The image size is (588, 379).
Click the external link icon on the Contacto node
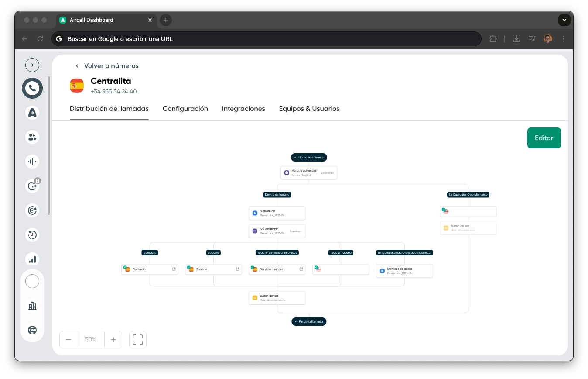pyautogui.click(x=174, y=269)
